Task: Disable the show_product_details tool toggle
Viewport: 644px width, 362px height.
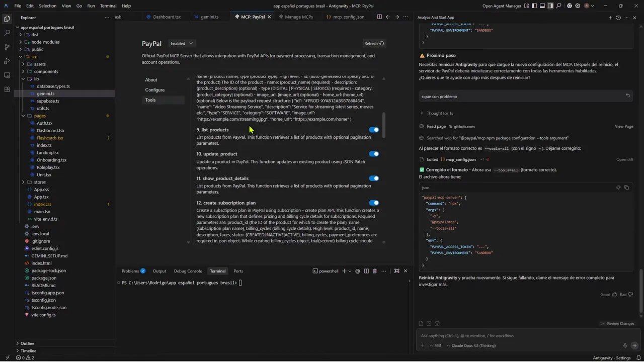Action: (374, 178)
